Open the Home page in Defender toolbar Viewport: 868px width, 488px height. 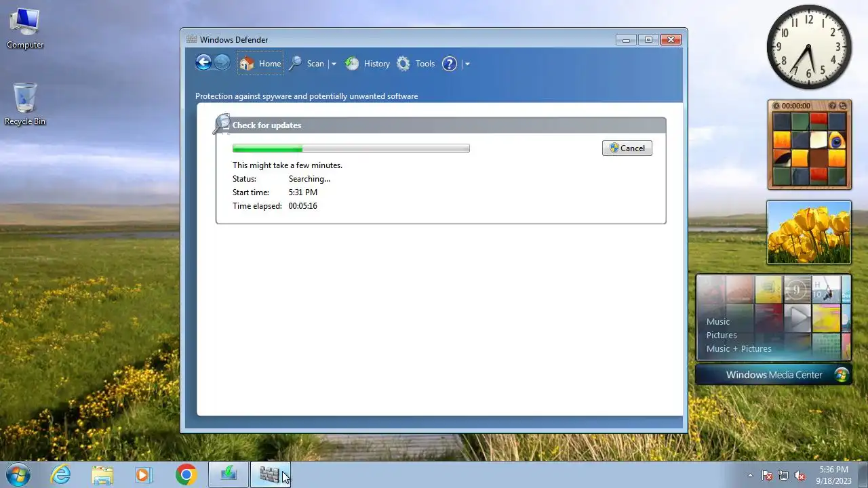pyautogui.click(x=260, y=63)
